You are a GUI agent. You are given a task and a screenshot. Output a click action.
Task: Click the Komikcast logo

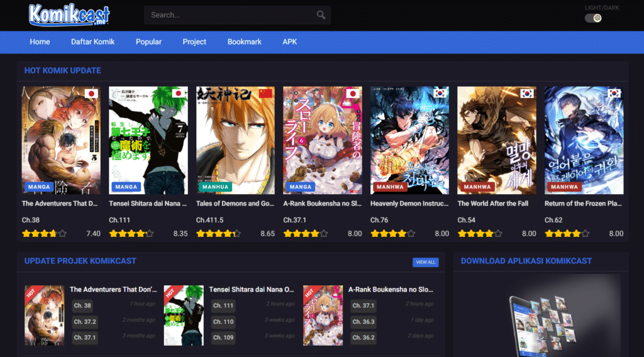(x=69, y=15)
